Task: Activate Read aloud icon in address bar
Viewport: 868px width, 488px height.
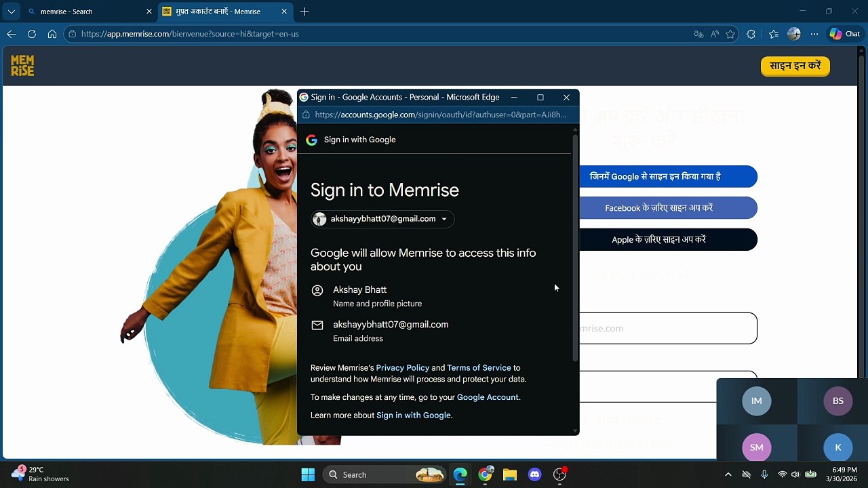Action: [715, 34]
